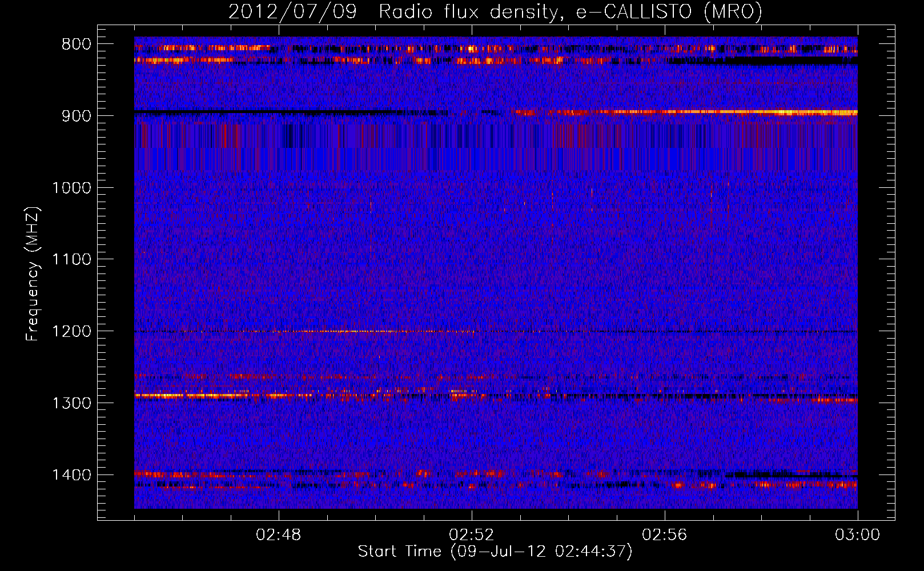
Task: Select the 1000 frequency tick label
Action: point(72,188)
